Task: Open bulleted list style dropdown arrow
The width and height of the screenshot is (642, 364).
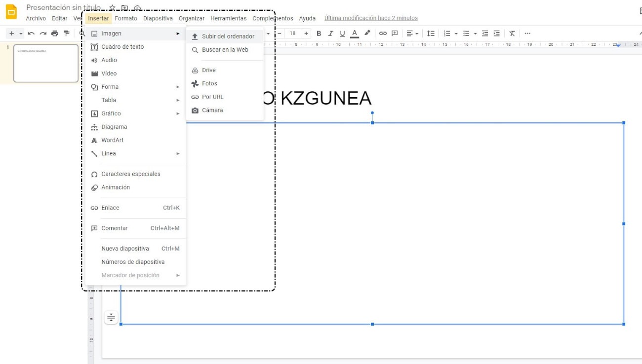Action: (475, 34)
